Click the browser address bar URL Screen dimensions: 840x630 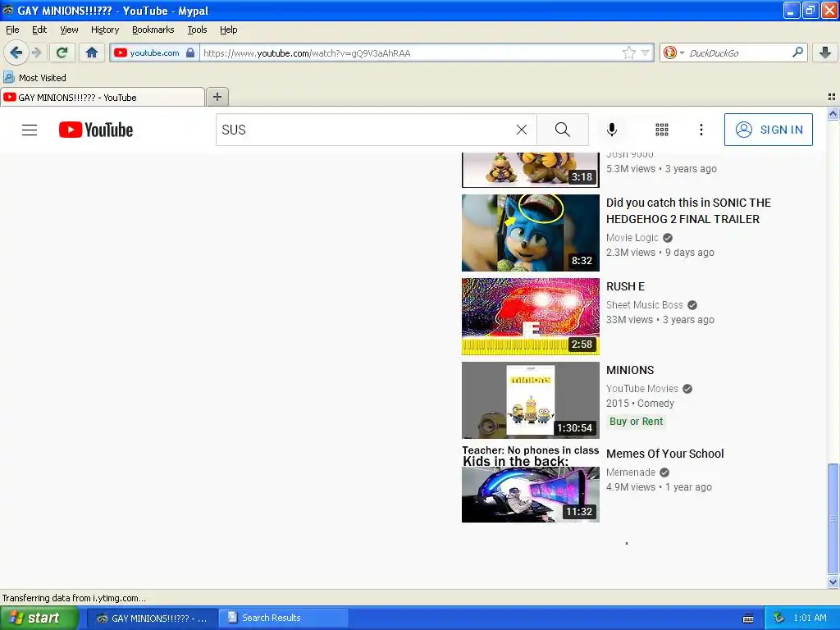410,53
